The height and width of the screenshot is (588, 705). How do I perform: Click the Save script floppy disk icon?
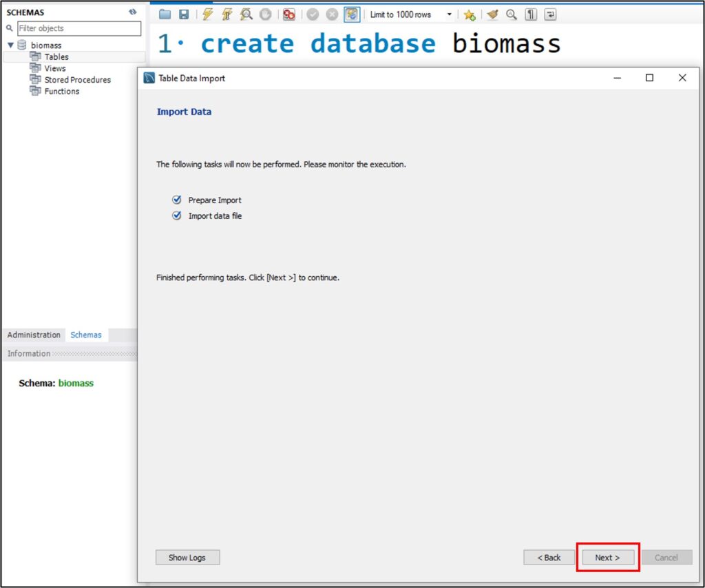pos(184,14)
